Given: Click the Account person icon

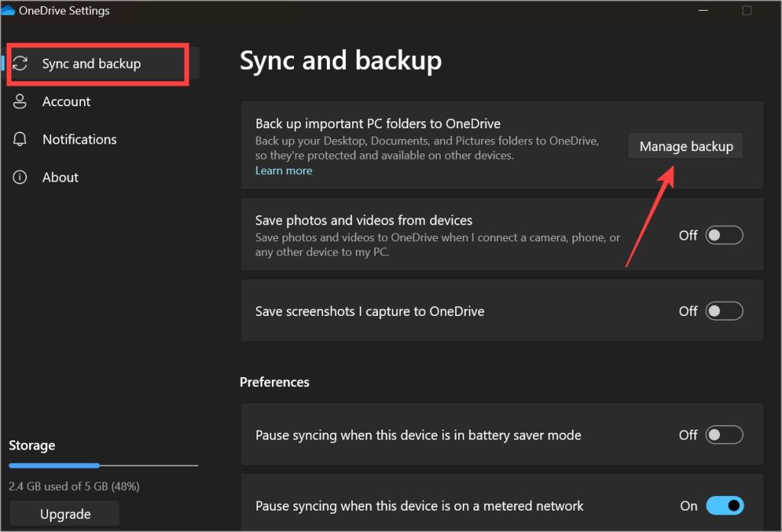Looking at the screenshot, I should (x=20, y=102).
